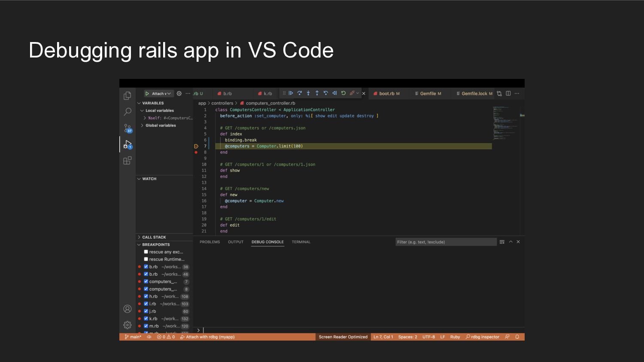
Task: Open Manage gear in activity bar
Action: pos(128,325)
